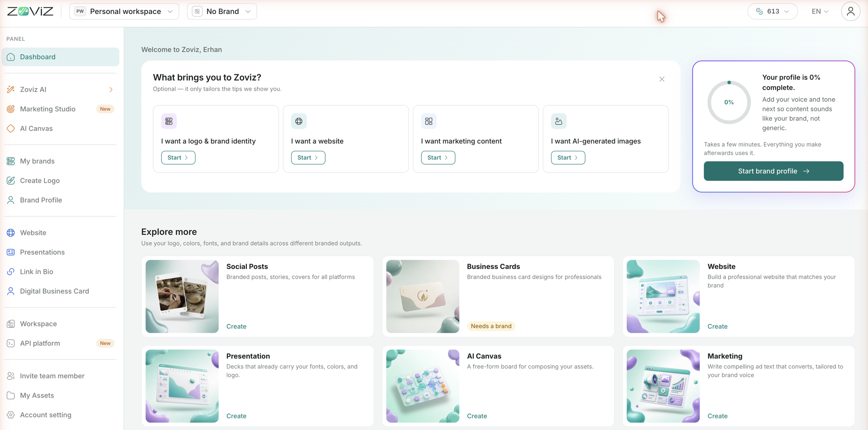Open the Presentation card thumbnail
The height and width of the screenshot is (430, 868).
coord(182,386)
